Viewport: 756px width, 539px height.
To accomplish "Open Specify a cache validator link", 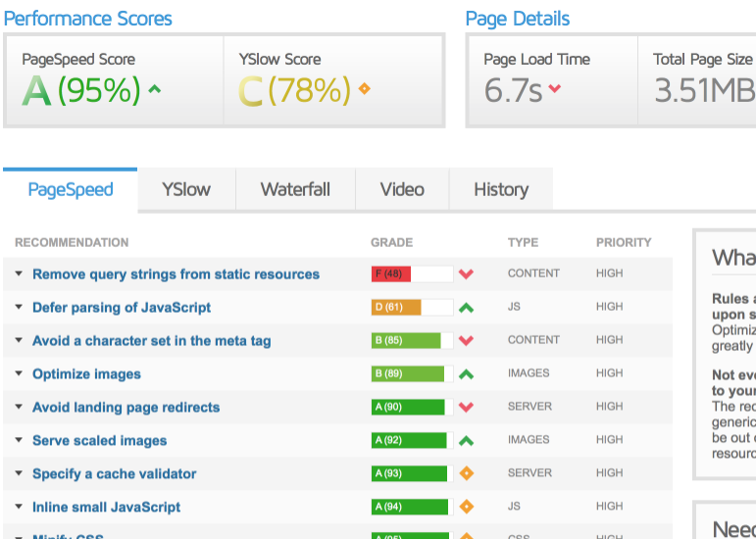I will (115, 473).
